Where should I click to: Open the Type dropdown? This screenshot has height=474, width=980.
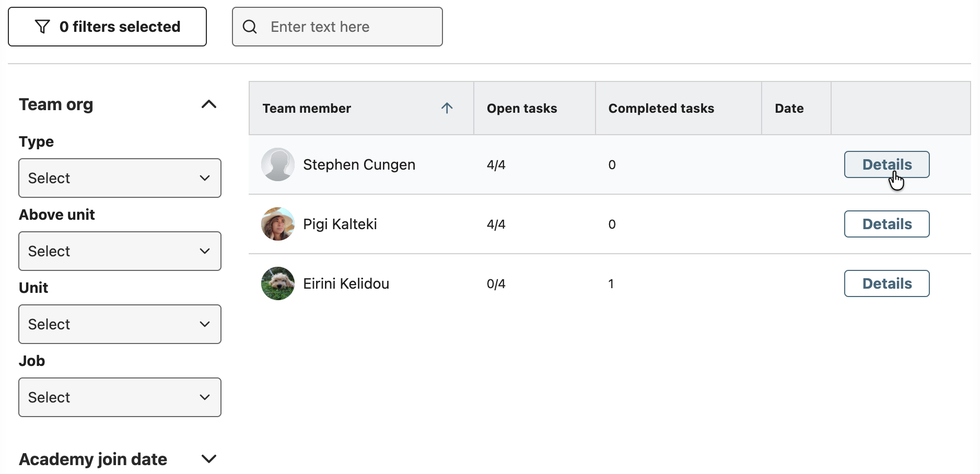pos(120,178)
